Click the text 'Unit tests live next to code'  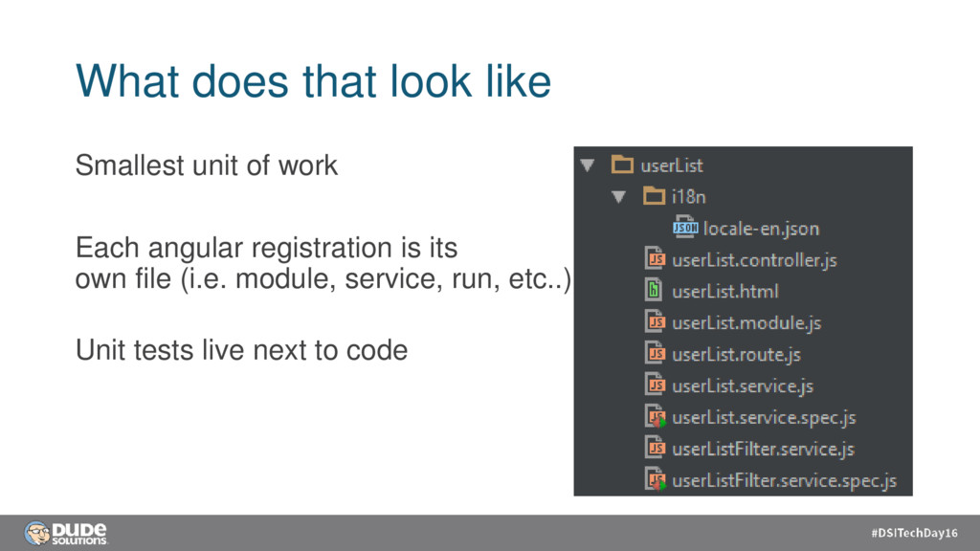(241, 350)
